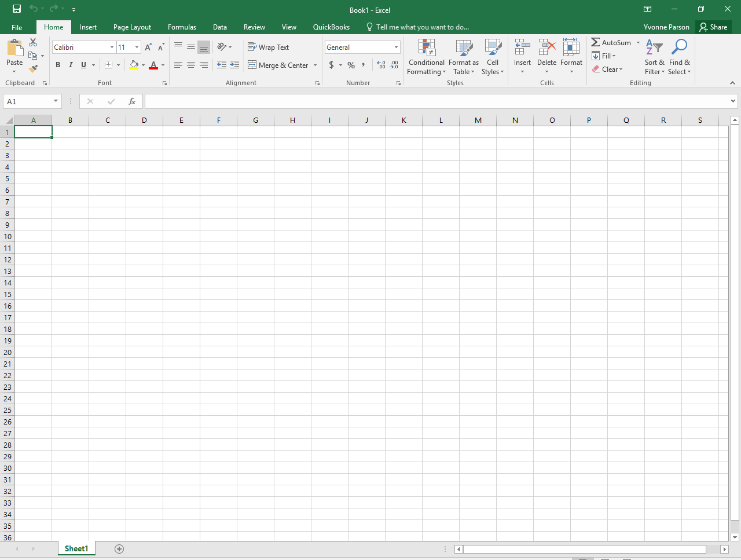Click the Share button
Image resolution: width=741 pixels, height=560 pixels.
click(713, 27)
